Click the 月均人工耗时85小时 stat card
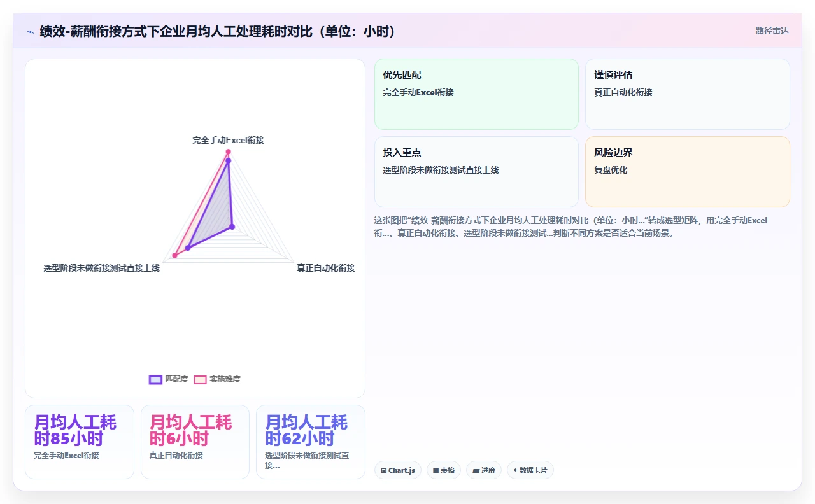 coord(80,442)
